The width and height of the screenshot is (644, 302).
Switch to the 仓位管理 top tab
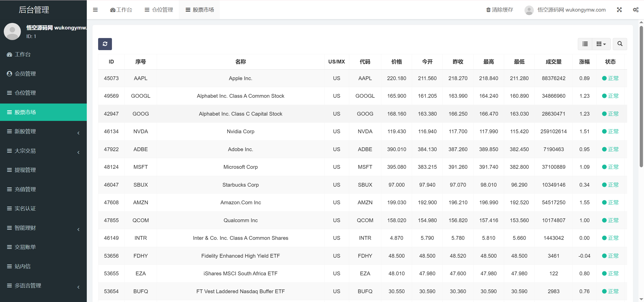(x=159, y=10)
